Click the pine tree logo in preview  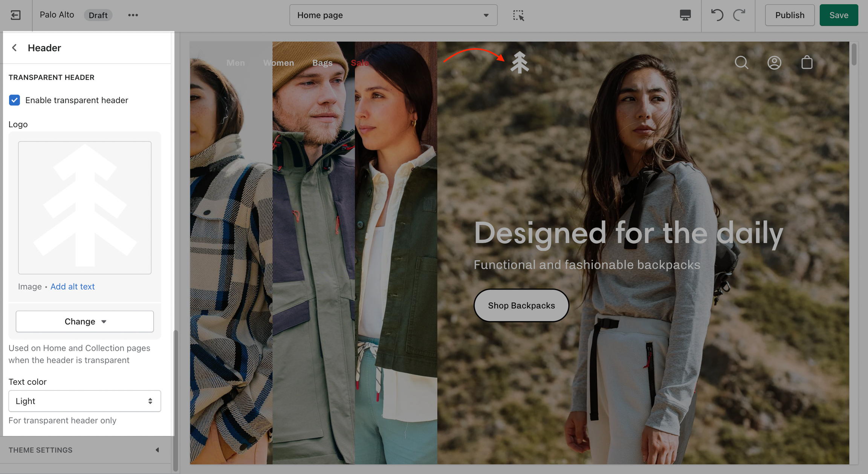(520, 62)
